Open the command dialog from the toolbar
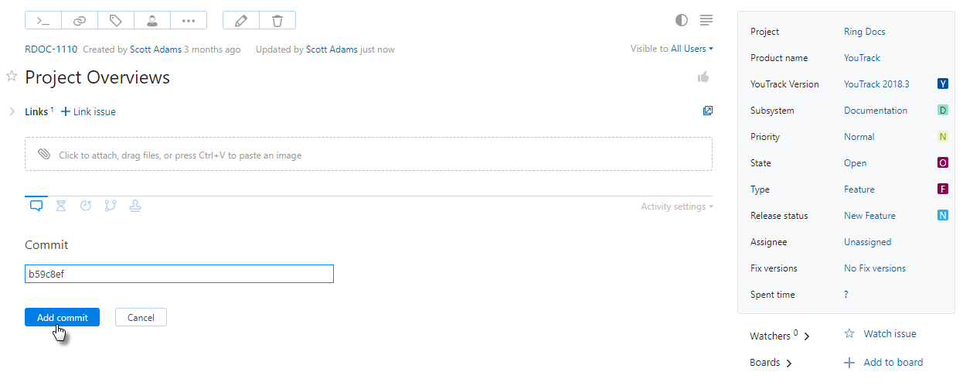Viewport: 980px width, 389px height. click(43, 20)
